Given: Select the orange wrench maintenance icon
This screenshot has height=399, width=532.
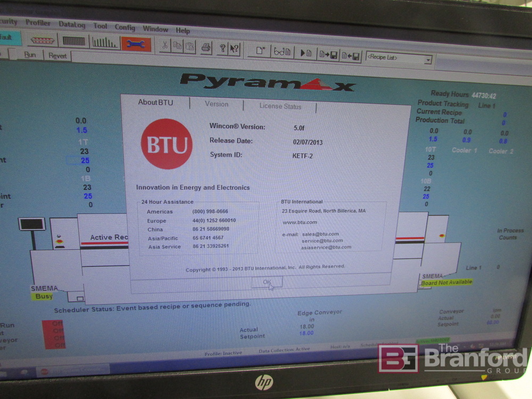Looking at the screenshot, I should pos(136,44).
